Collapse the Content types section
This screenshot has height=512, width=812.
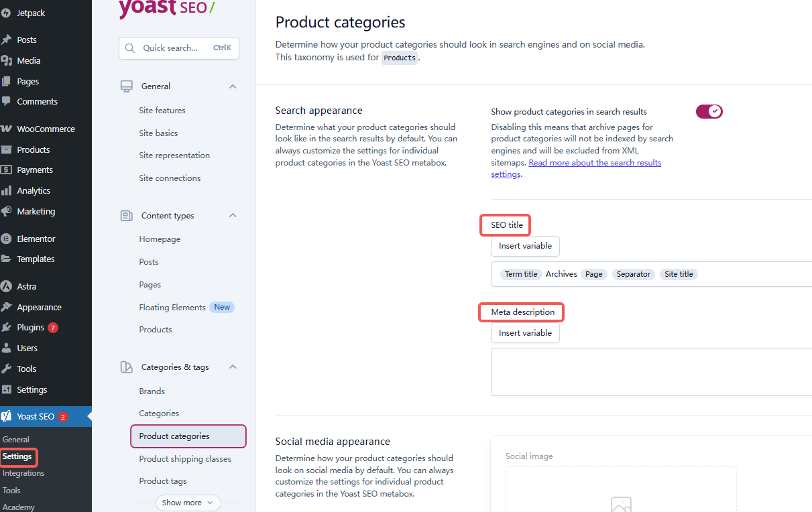(x=233, y=215)
